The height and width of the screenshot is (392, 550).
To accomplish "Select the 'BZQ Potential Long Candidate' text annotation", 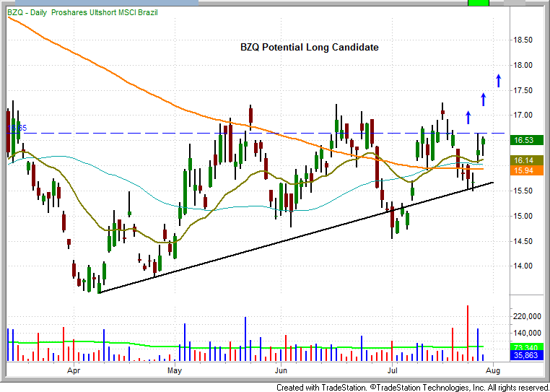I will click(309, 48).
